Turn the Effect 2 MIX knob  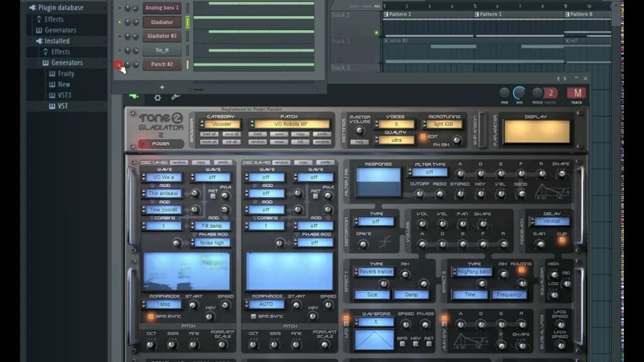coord(503,274)
